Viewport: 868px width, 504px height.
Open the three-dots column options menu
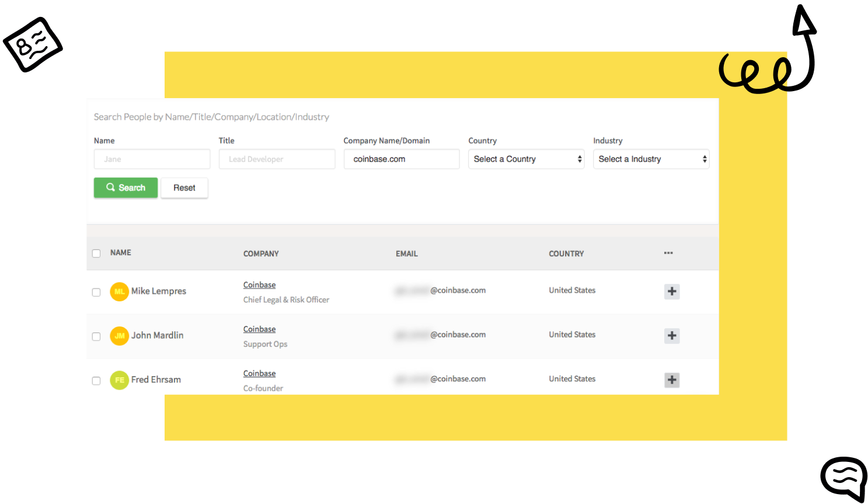[668, 253]
